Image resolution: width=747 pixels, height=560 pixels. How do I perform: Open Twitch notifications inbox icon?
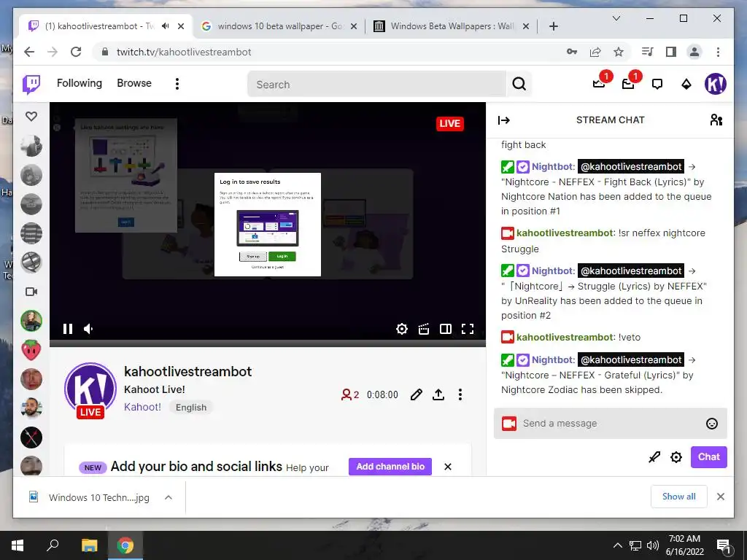(628, 84)
